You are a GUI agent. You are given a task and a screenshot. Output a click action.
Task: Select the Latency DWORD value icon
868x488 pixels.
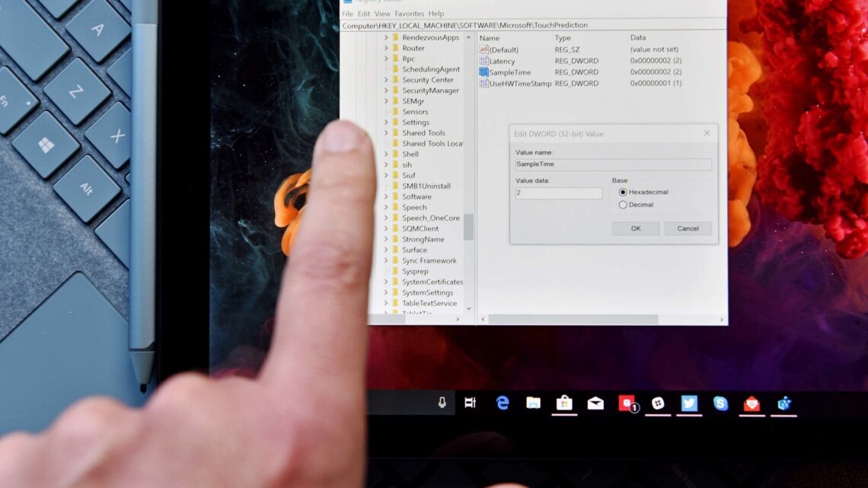pos(483,61)
